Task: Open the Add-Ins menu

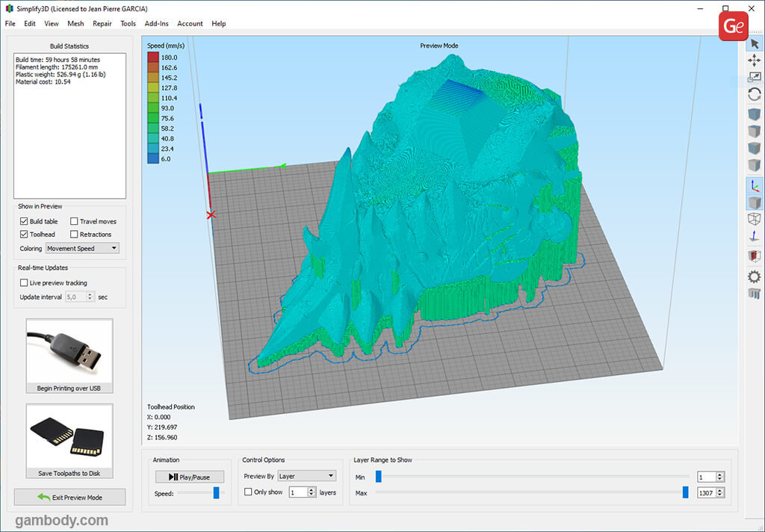Action: (x=157, y=24)
